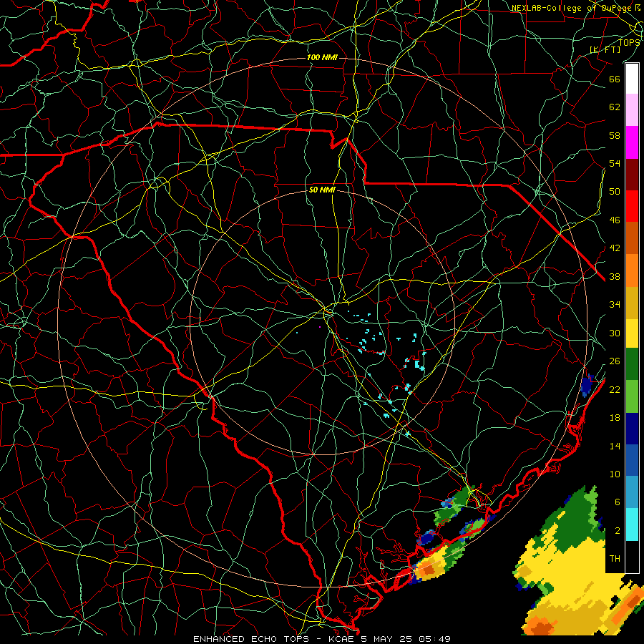Click the legend value 2
This screenshot has width=644, height=644.
(618, 530)
